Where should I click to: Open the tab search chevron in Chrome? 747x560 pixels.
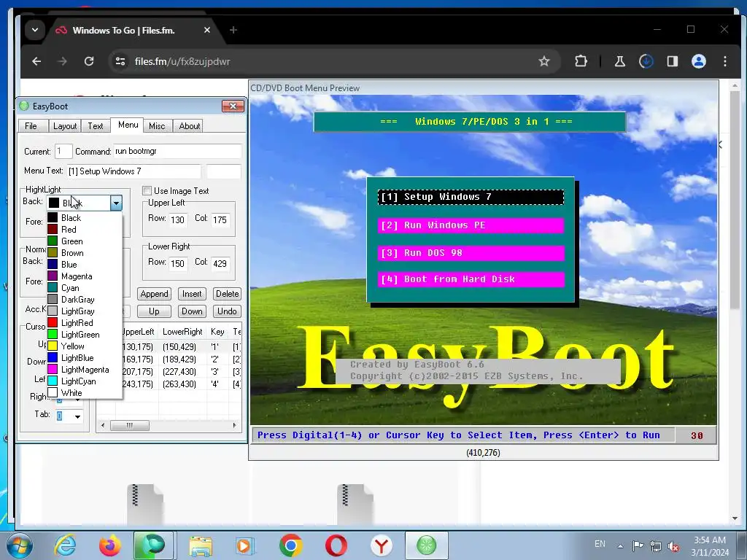35,30
